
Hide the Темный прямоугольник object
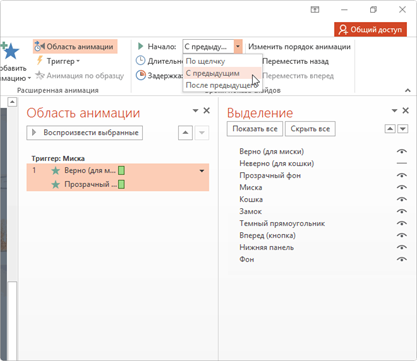(402, 223)
